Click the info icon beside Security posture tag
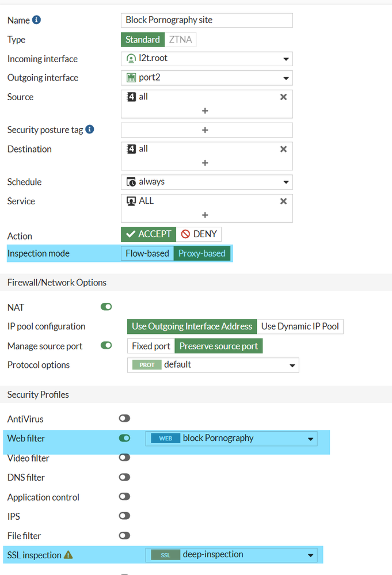 click(90, 130)
